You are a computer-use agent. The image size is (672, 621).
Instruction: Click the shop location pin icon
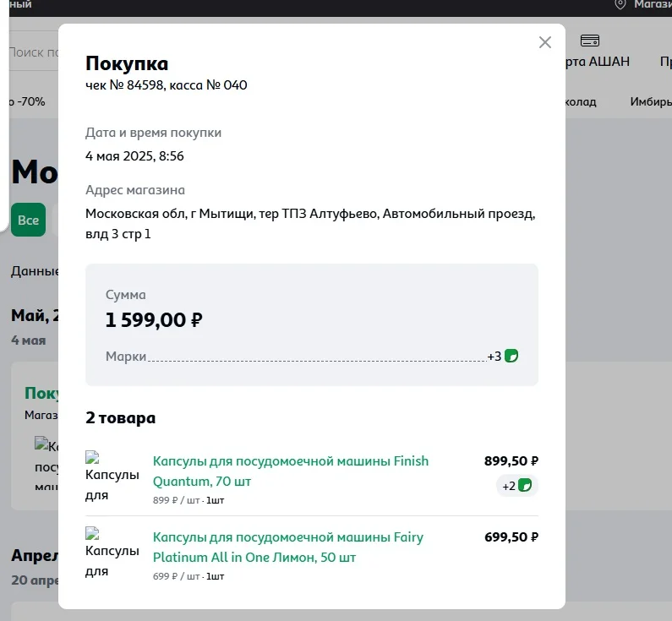(620, 5)
